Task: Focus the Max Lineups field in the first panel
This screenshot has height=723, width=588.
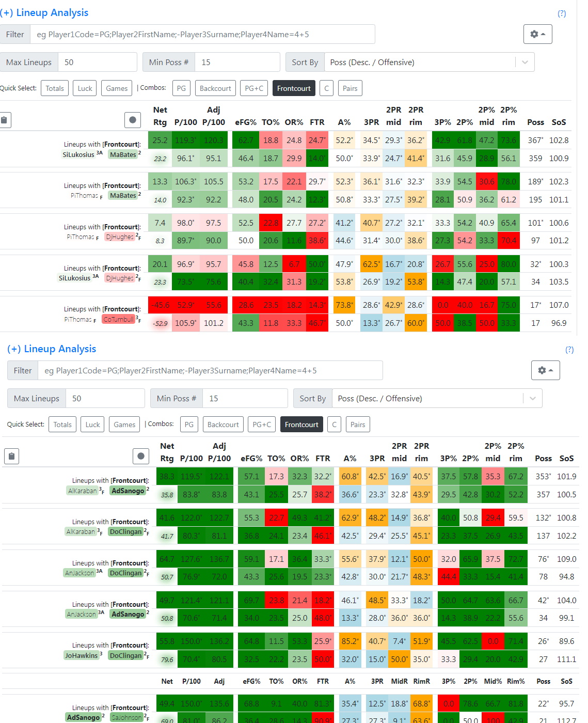Action: (x=98, y=62)
